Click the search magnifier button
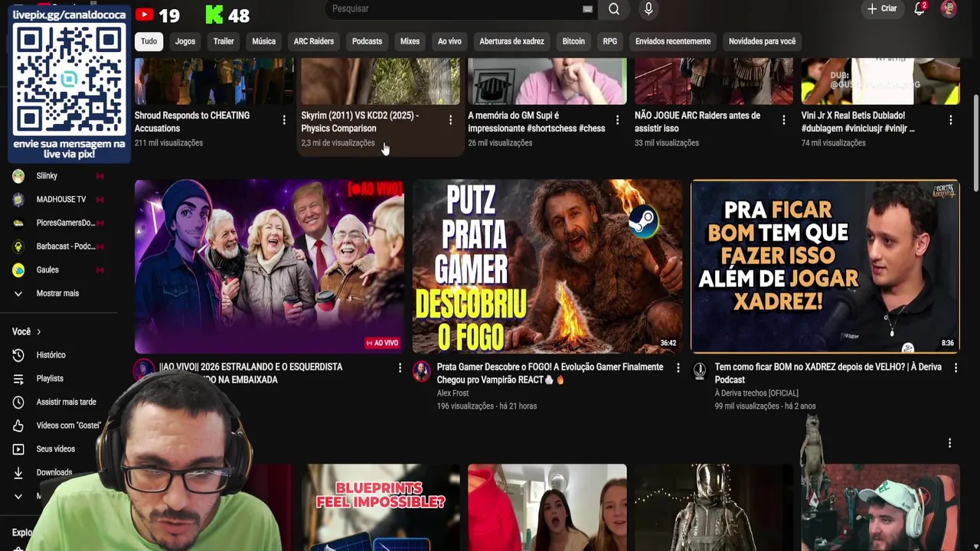The height and width of the screenshot is (551, 980). [614, 9]
